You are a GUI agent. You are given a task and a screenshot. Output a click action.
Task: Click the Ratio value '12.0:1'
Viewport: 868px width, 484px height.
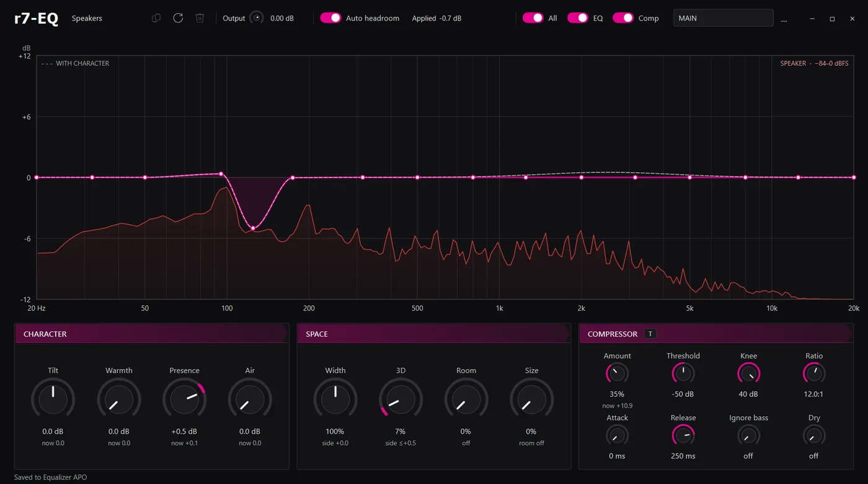point(814,394)
